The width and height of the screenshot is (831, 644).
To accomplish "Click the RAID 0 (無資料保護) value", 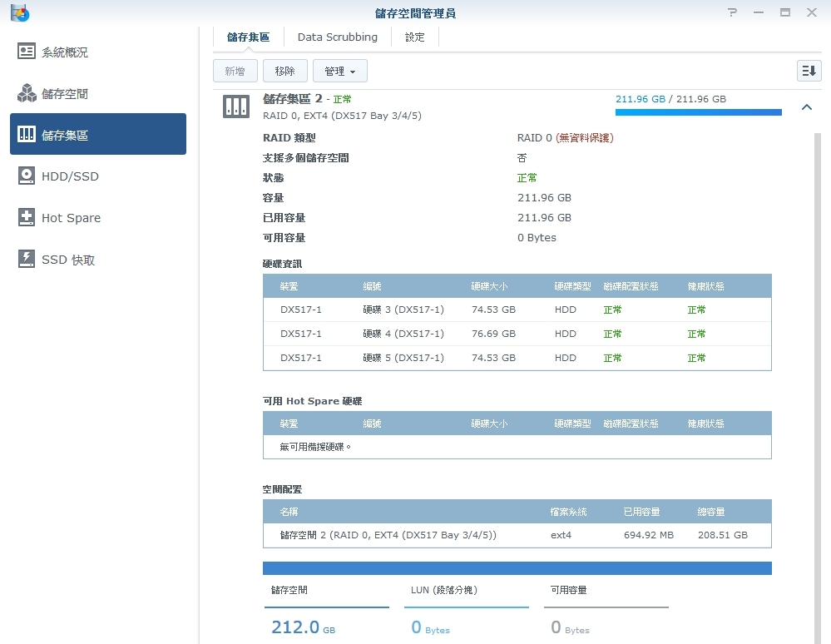I will click(x=565, y=138).
